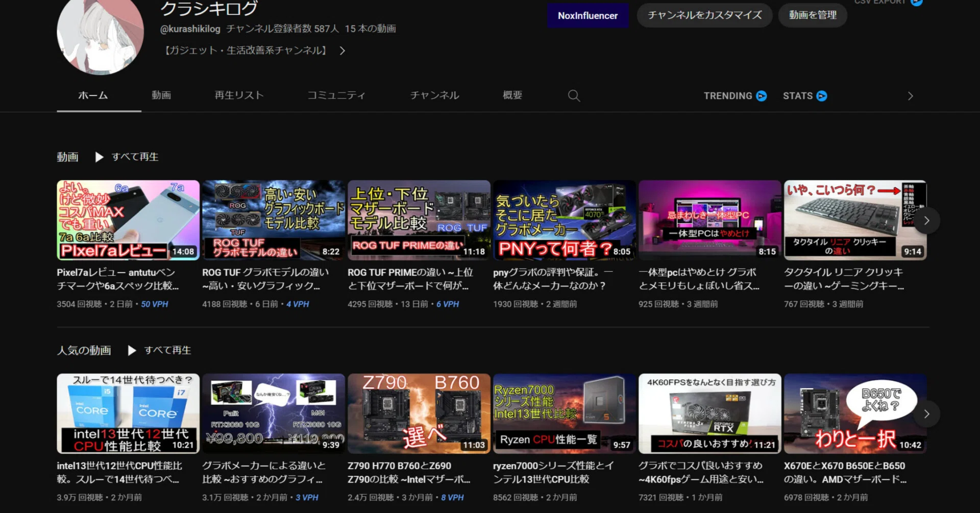Click the 4 VPH stat text
This screenshot has width=980, height=513.
click(x=298, y=304)
